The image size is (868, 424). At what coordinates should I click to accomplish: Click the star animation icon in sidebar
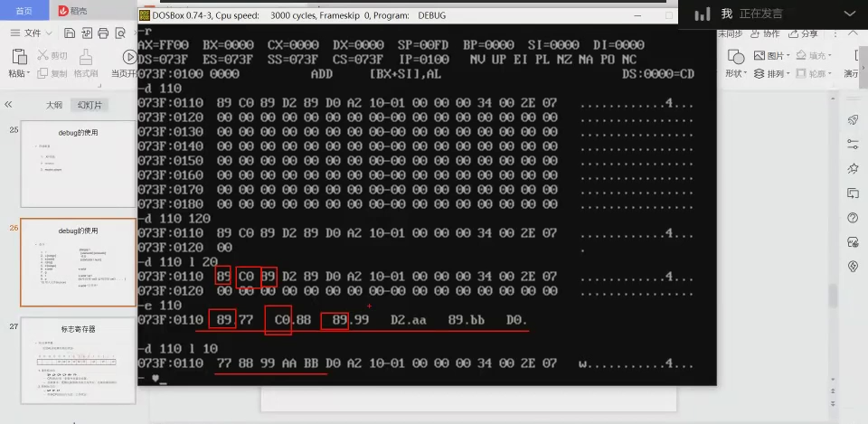pyautogui.click(x=853, y=169)
